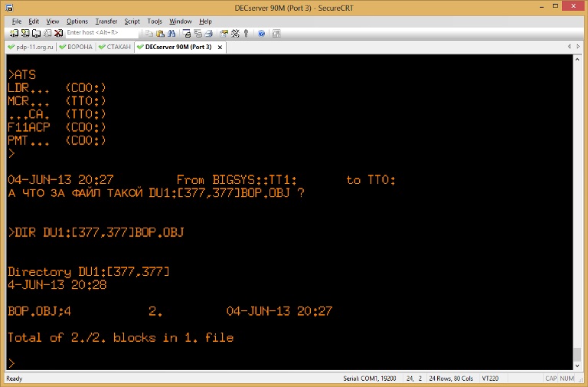Image resolution: width=588 pixels, height=387 pixels.
Task: Click the Disconnect session icon
Action: (57, 34)
